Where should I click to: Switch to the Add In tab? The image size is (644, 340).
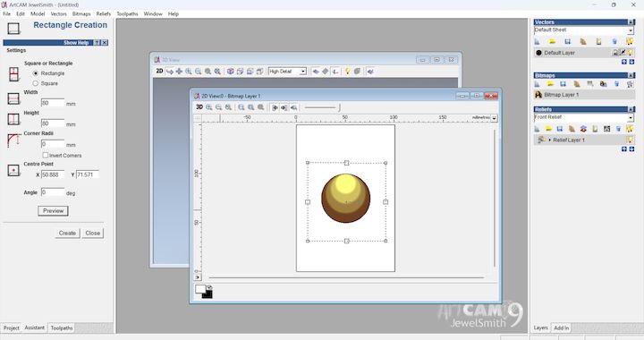[562, 328]
